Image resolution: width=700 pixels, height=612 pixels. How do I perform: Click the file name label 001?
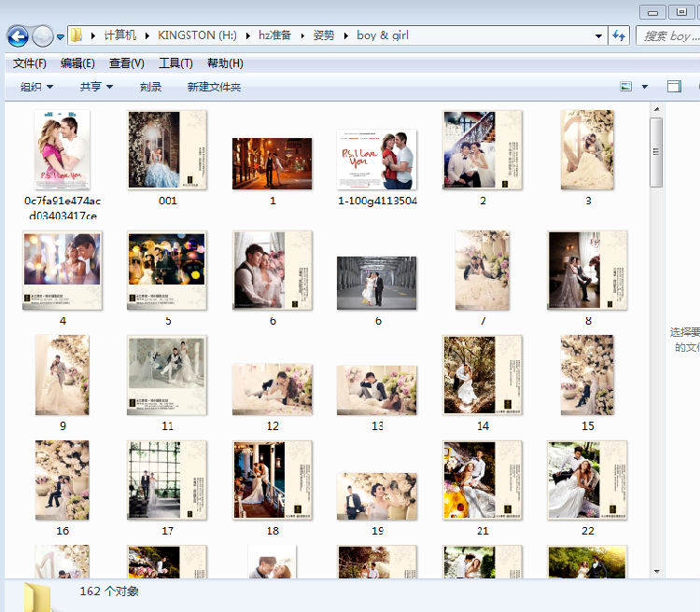168,201
